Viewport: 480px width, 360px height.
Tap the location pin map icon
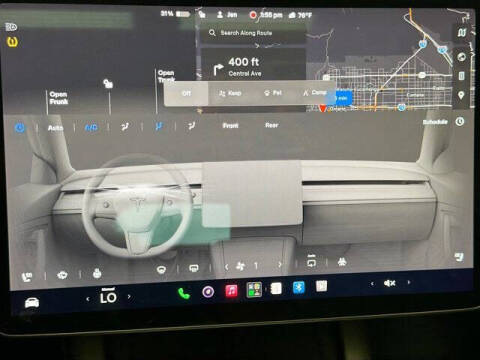461,95
